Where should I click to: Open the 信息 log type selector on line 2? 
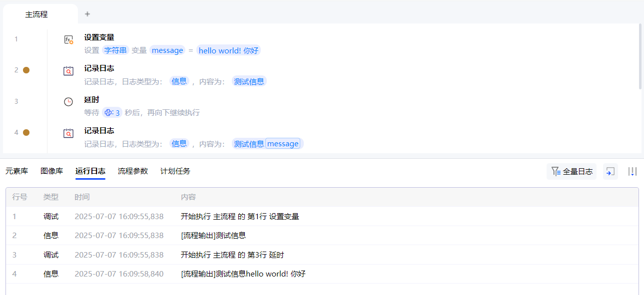pyautogui.click(x=179, y=81)
